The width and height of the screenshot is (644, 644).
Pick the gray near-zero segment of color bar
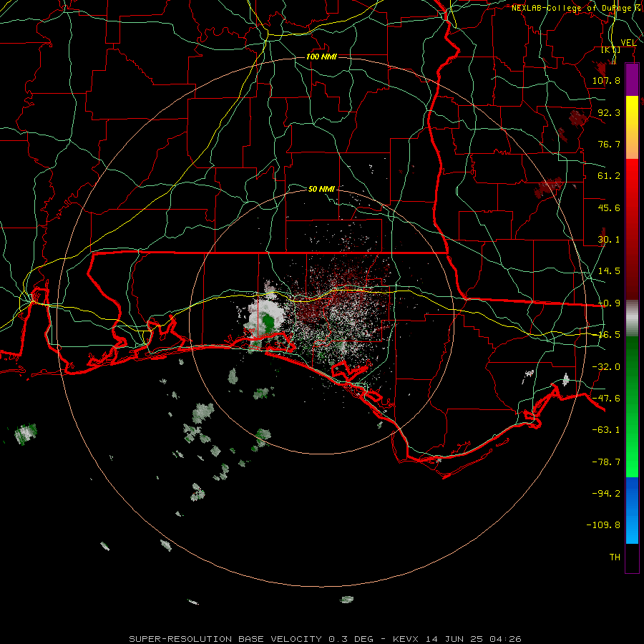[x=632, y=318]
